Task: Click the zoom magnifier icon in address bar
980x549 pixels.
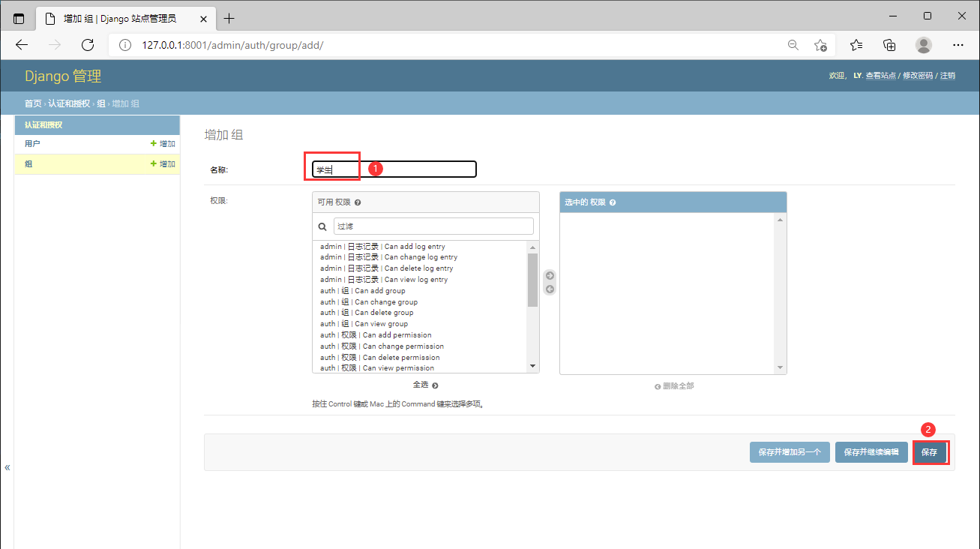Action: click(793, 45)
